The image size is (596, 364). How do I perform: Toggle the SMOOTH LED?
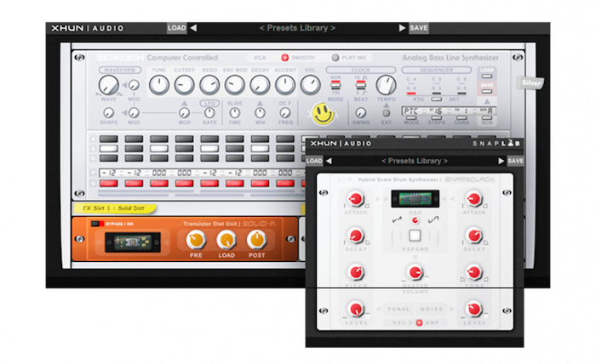(284, 58)
